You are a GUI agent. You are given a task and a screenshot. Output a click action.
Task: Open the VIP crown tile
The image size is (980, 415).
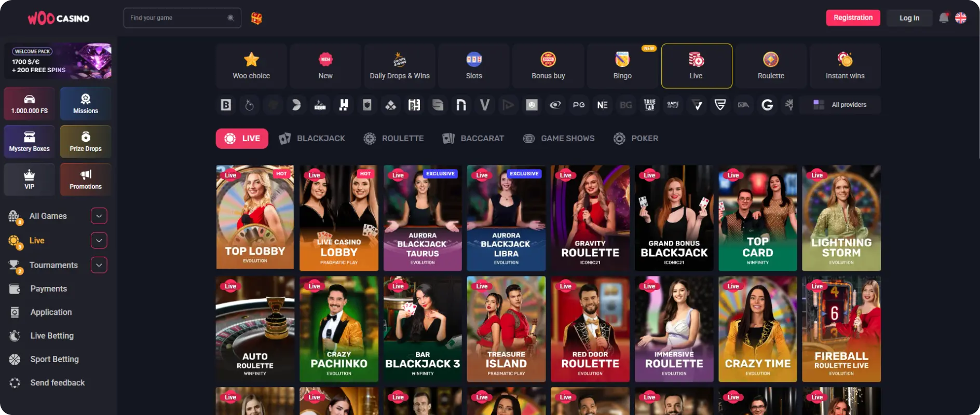[x=30, y=179]
